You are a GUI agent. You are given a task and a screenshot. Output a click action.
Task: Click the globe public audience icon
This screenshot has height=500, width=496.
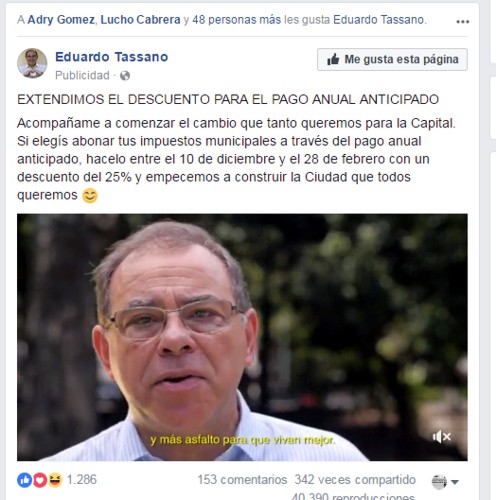click(125, 76)
